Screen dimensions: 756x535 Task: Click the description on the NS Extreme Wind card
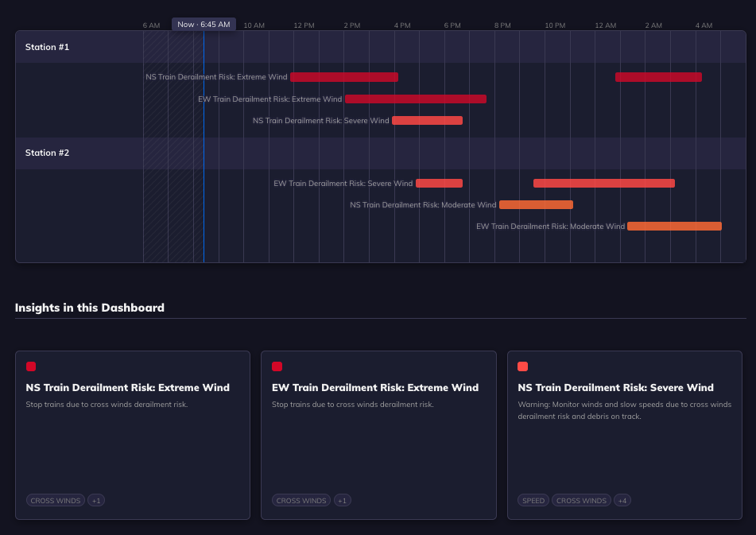pyautogui.click(x=107, y=405)
